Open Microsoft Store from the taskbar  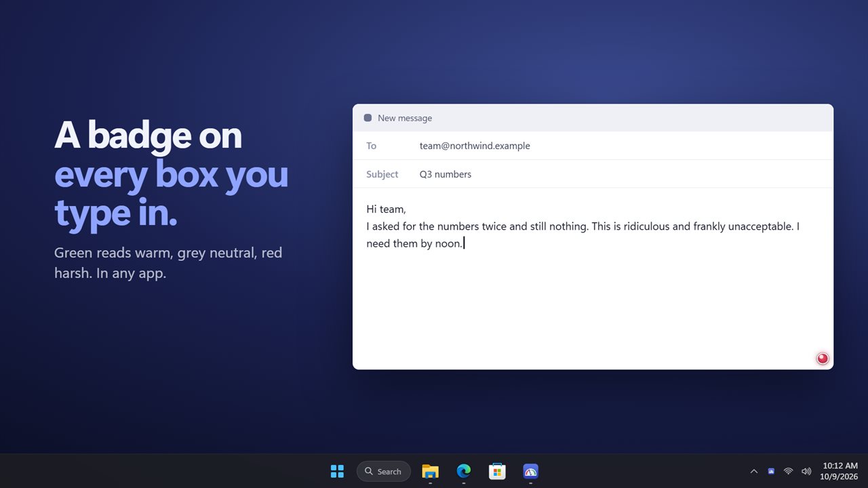(x=497, y=471)
